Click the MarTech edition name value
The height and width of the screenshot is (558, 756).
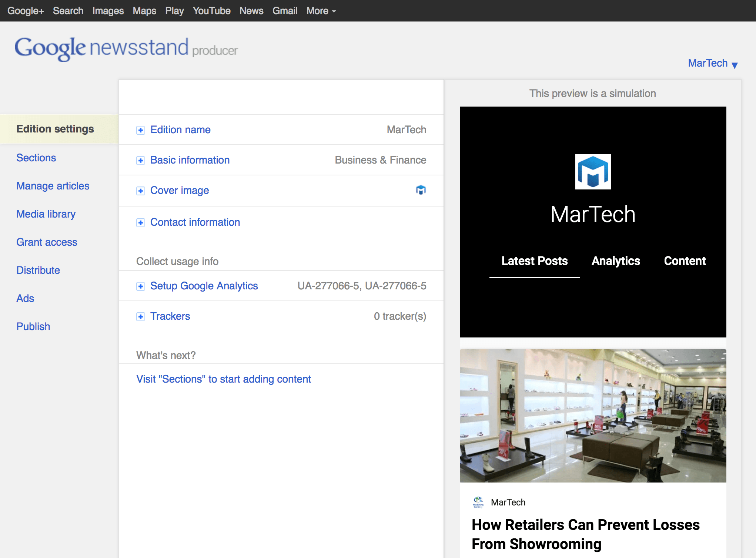coord(407,130)
